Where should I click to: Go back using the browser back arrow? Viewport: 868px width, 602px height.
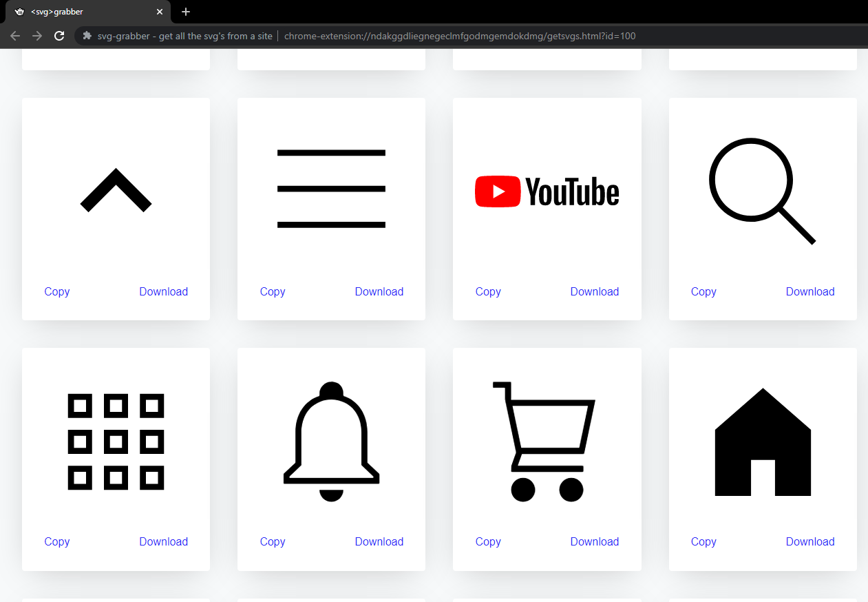15,36
